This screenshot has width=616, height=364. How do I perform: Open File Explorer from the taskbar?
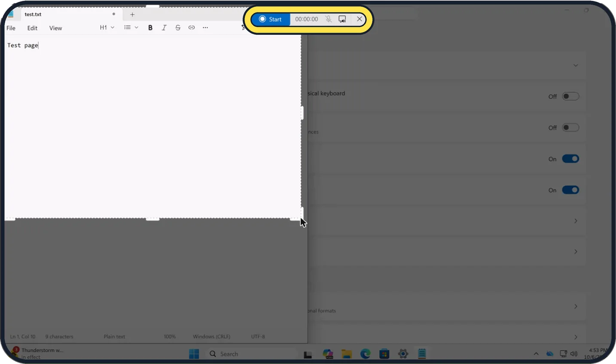click(x=347, y=354)
